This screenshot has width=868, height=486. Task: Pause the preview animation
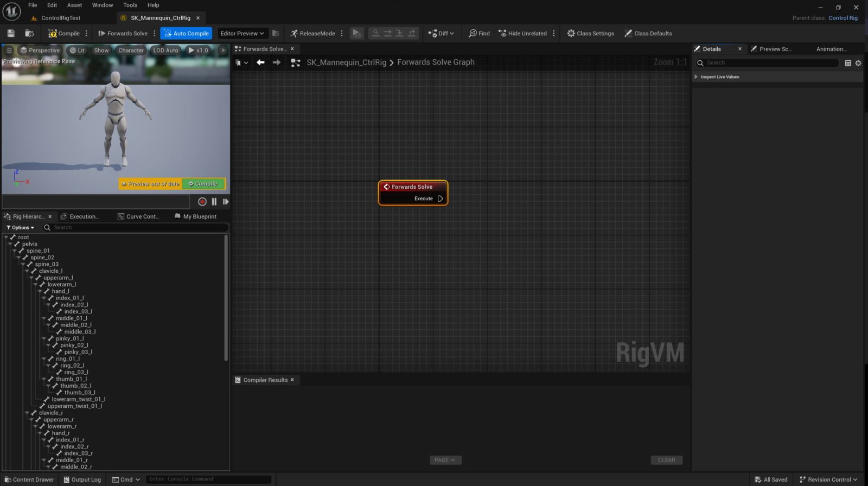[x=214, y=202]
